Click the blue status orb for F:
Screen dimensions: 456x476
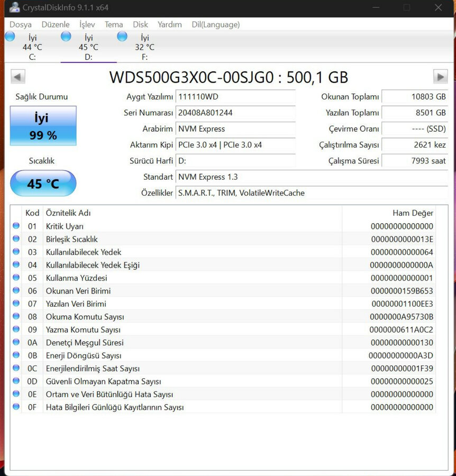point(122,36)
